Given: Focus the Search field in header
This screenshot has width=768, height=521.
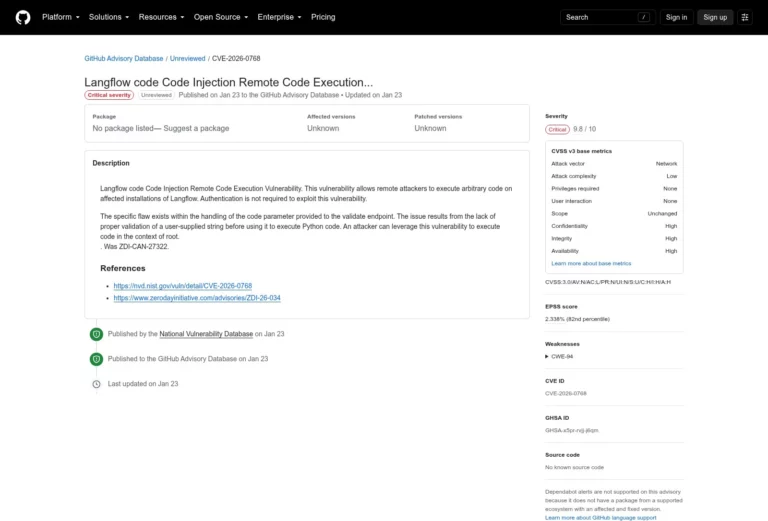Looking at the screenshot, I should (x=607, y=17).
